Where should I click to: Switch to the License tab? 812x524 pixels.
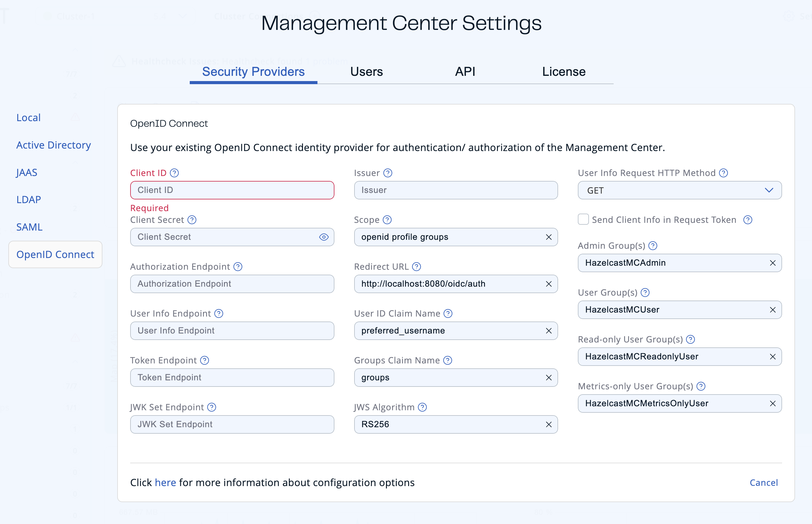[x=563, y=72]
